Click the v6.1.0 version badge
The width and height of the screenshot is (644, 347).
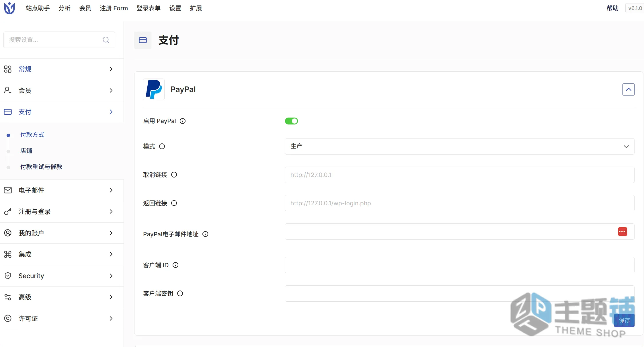click(x=635, y=8)
